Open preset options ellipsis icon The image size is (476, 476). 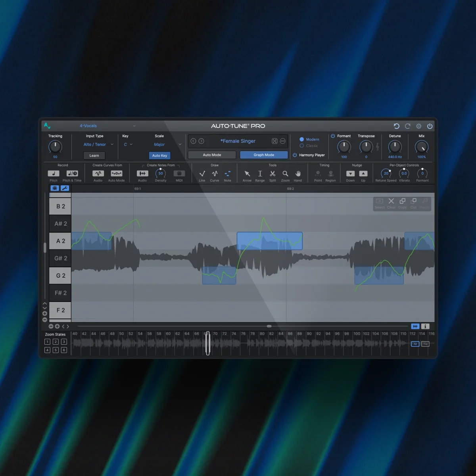[x=283, y=141]
